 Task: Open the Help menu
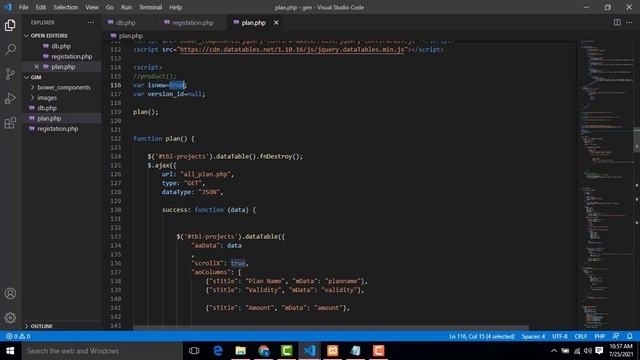point(176,7)
